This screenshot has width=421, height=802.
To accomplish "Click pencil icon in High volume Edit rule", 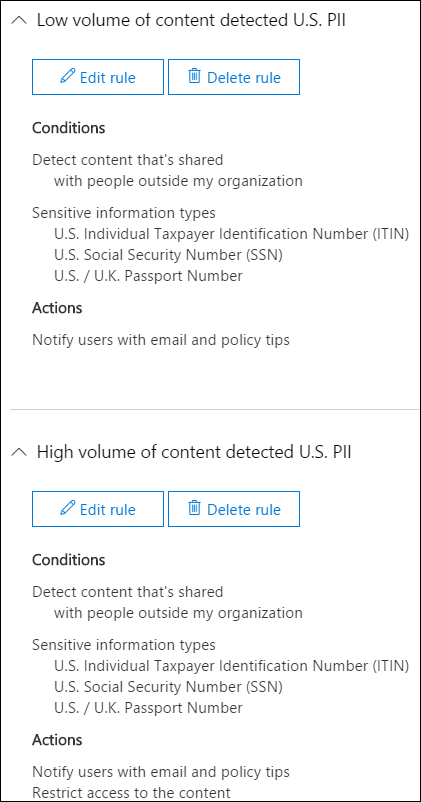I will tap(68, 508).
